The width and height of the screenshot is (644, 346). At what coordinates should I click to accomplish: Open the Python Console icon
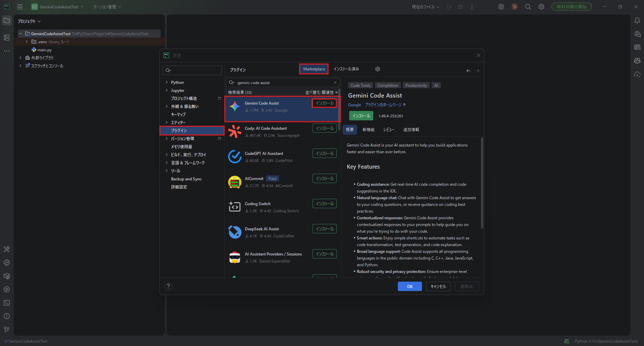7,263
